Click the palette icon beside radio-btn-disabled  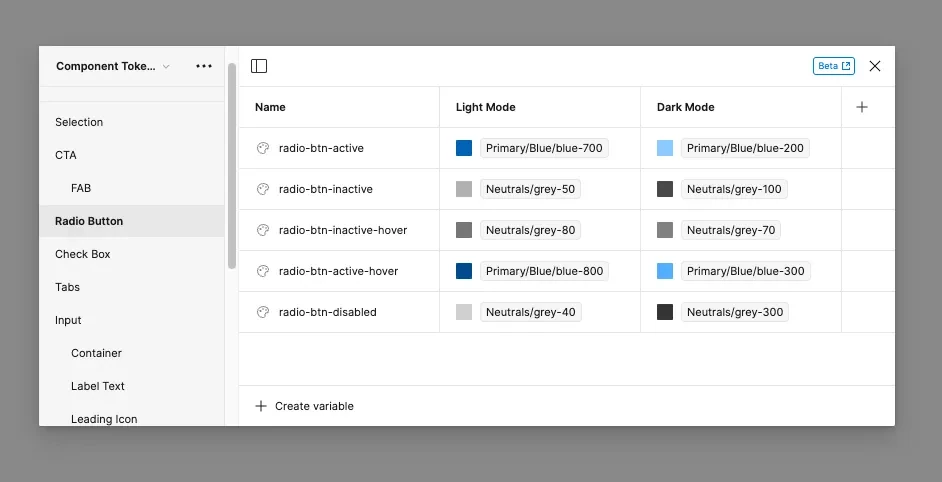coord(263,312)
